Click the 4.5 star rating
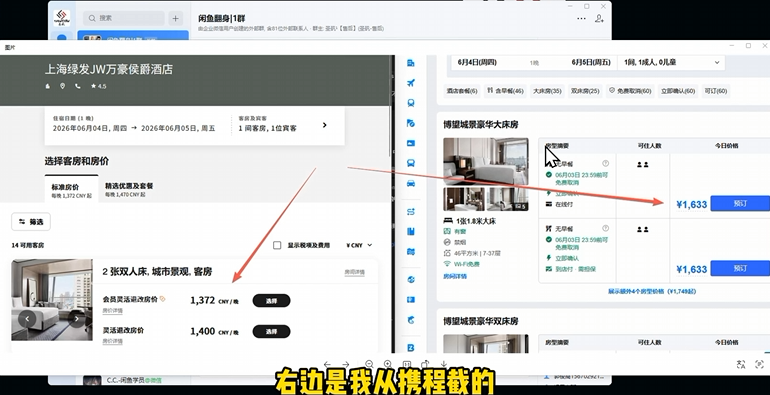 click(98, 86)
